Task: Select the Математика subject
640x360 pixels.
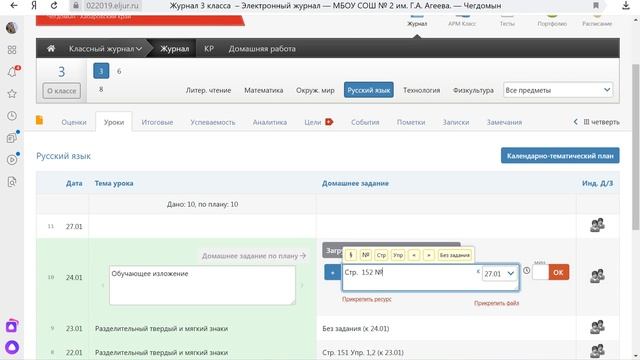Action: click(264, 90)
